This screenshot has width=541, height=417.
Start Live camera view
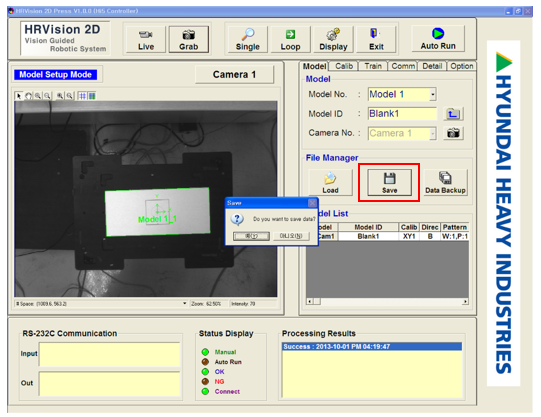pos(146,39)
